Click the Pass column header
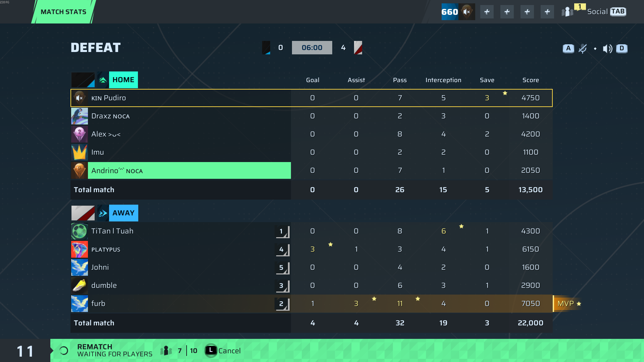Image resolution: width=644 pixels, height=362 pixels. click(x=400, y=80)
